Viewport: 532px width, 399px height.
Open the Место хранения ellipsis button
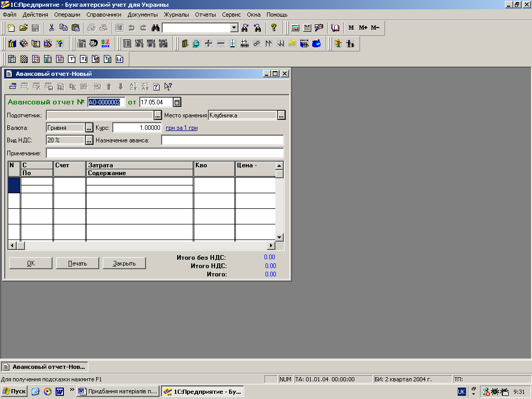click(281, 115)
